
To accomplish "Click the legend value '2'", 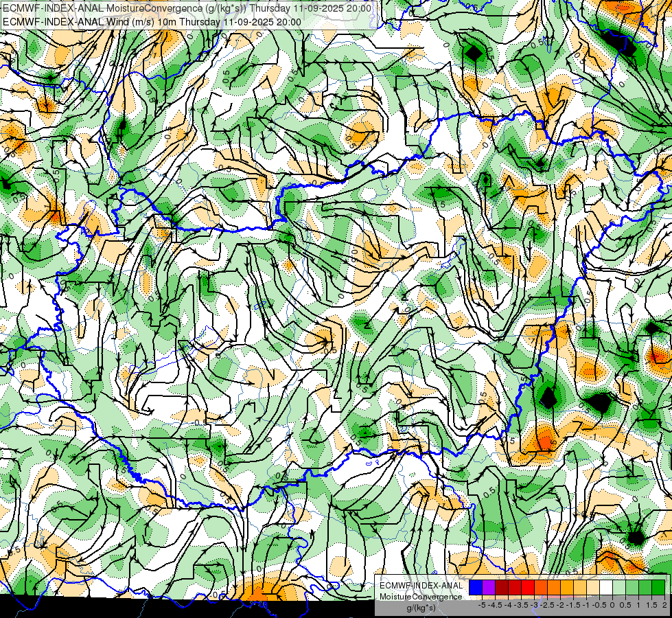I will point(664,605).
